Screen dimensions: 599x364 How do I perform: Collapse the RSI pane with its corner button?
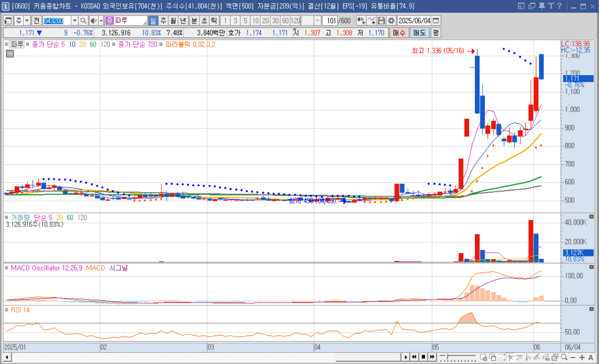[x=591, y=309]
